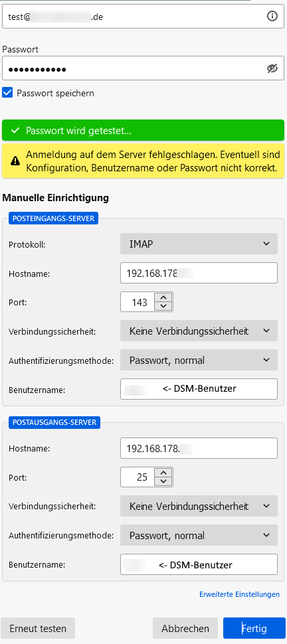Decrease outgoing port 25 with down arrow
Screen dimensions: 287x644
click(163, 481)
